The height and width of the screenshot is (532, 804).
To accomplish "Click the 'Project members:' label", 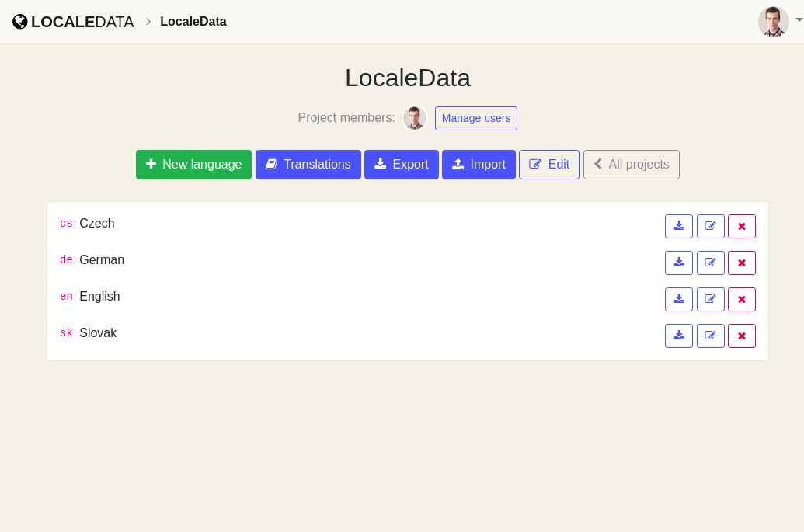I will [x=346, y=118].
